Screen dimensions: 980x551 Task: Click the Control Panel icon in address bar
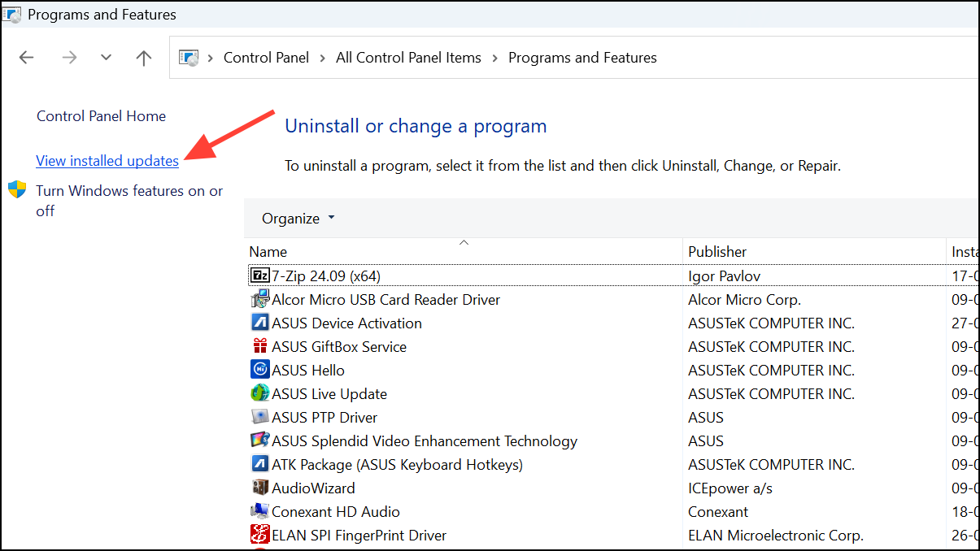click(x=189, y=58)
